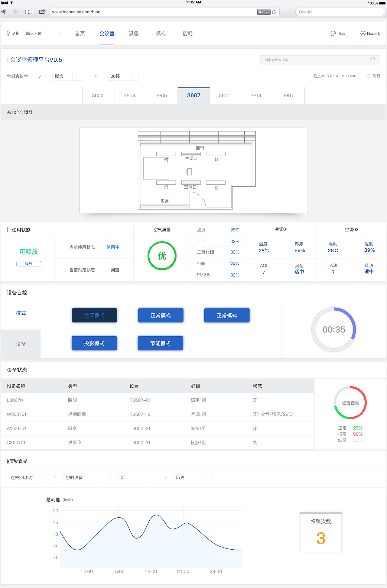This screenshot has height=588, width=387.
Task: Click the magnifier icon in the search box
Action: click(373, 60)
